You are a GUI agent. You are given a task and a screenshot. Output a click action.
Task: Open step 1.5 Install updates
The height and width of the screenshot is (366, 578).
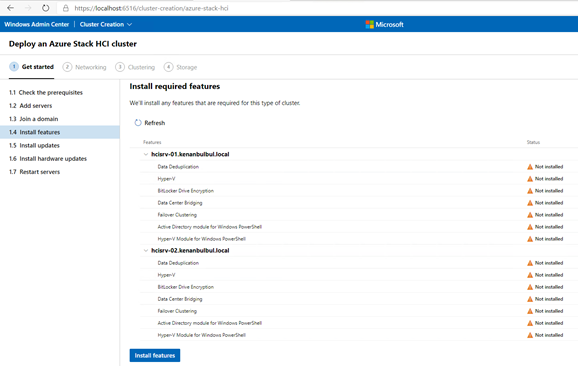(x=60, y=146)
